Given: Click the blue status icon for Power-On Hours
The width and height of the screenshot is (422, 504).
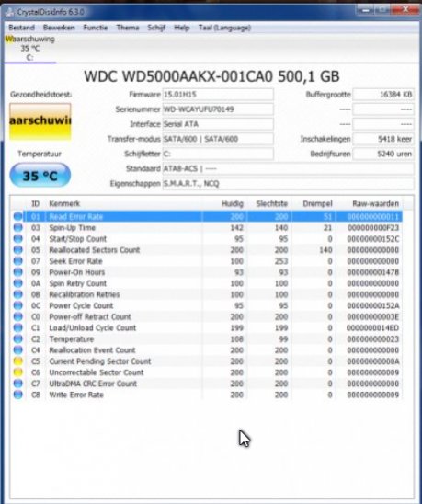Looking at the screenshot, I should [x=18, y=272].
